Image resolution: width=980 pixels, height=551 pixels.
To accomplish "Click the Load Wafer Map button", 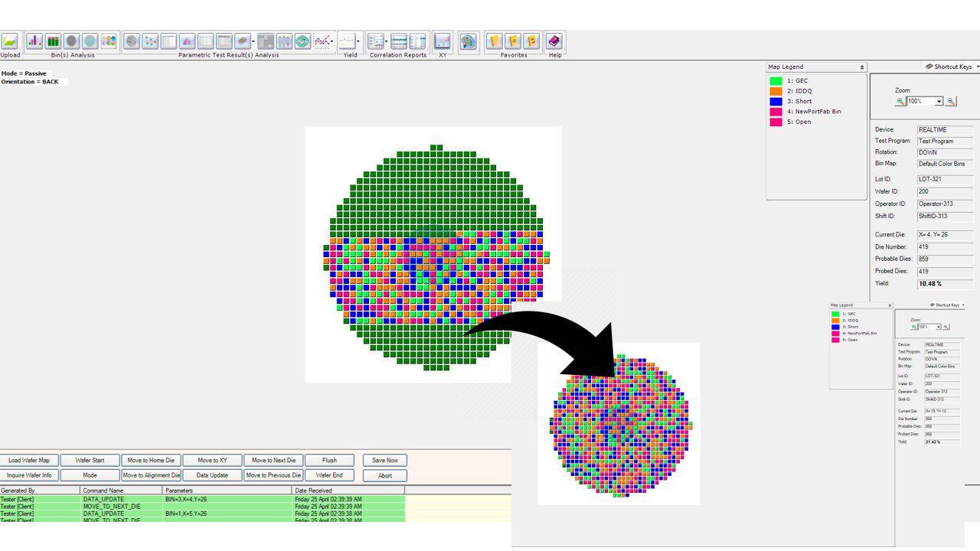I will 29,460.
